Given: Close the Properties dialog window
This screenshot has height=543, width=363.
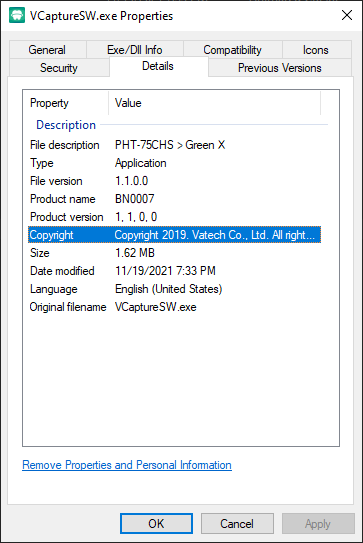Looking at the screenshot, I should (x=347, y=15).
